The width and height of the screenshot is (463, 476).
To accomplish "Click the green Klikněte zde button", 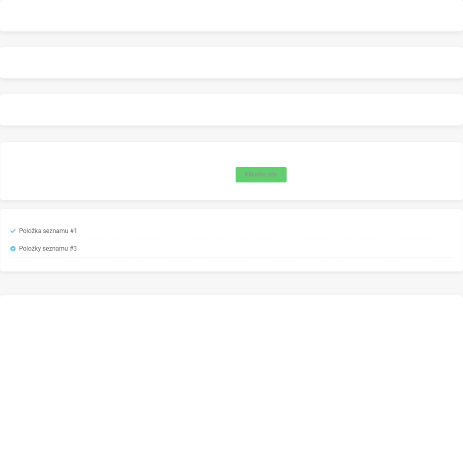I will 261,174.
